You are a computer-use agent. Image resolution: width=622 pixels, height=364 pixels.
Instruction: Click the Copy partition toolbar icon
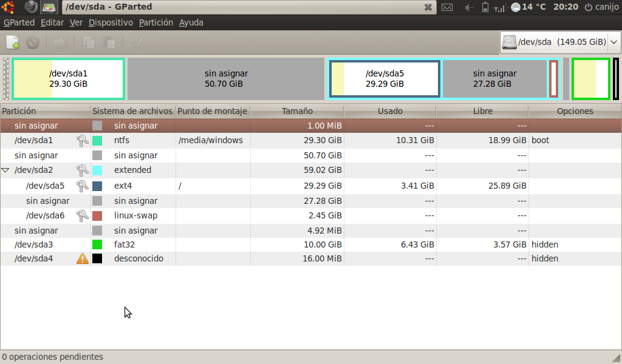pos(88,42)
